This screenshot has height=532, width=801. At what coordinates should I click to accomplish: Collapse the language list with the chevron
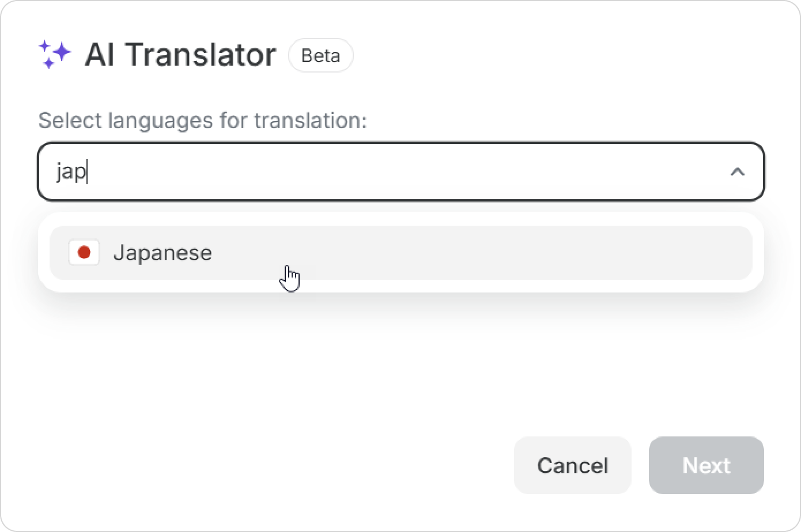737,172
